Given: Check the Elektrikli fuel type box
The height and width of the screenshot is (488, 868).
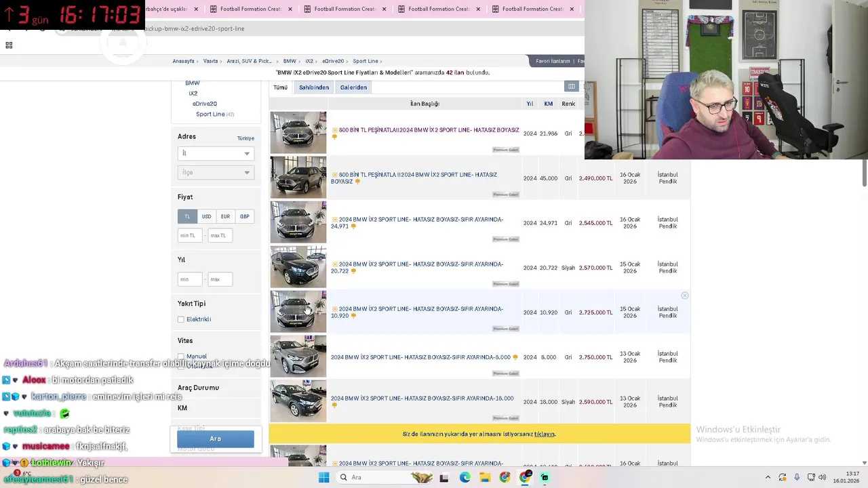Looking at the screenshot, I should (181, 319).
